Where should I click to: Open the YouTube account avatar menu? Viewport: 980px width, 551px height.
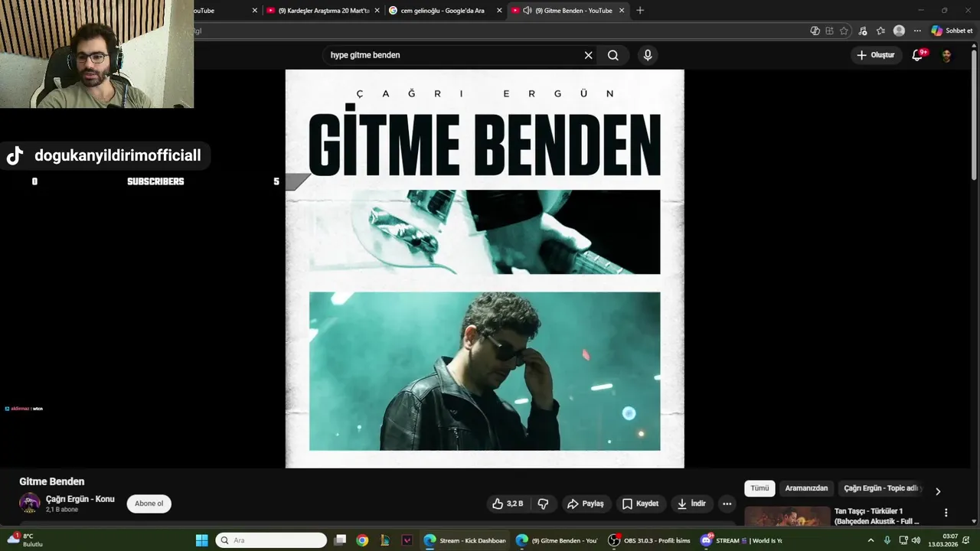pos(946,55)
